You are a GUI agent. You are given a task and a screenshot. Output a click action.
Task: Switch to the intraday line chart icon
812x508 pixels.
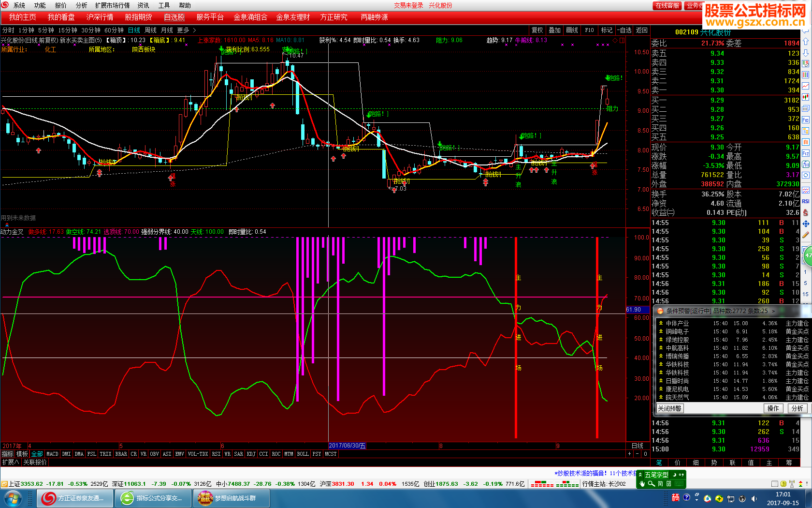tap(806, 86)
